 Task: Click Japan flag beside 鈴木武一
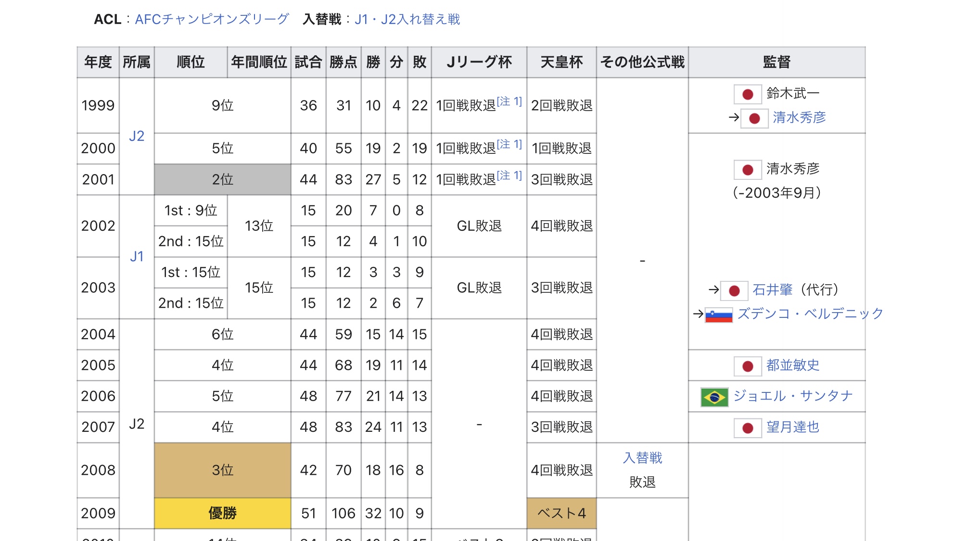click(x=747, y=94)
